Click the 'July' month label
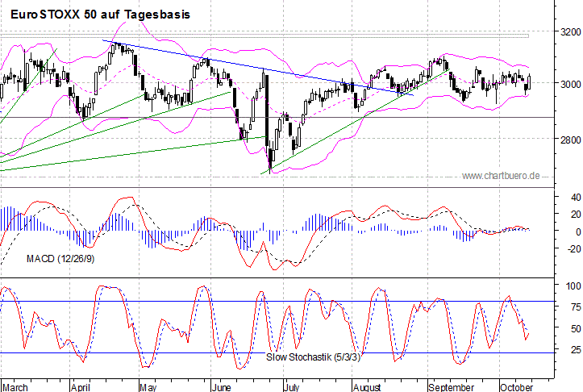583x392 pixels. click(291, 387)
